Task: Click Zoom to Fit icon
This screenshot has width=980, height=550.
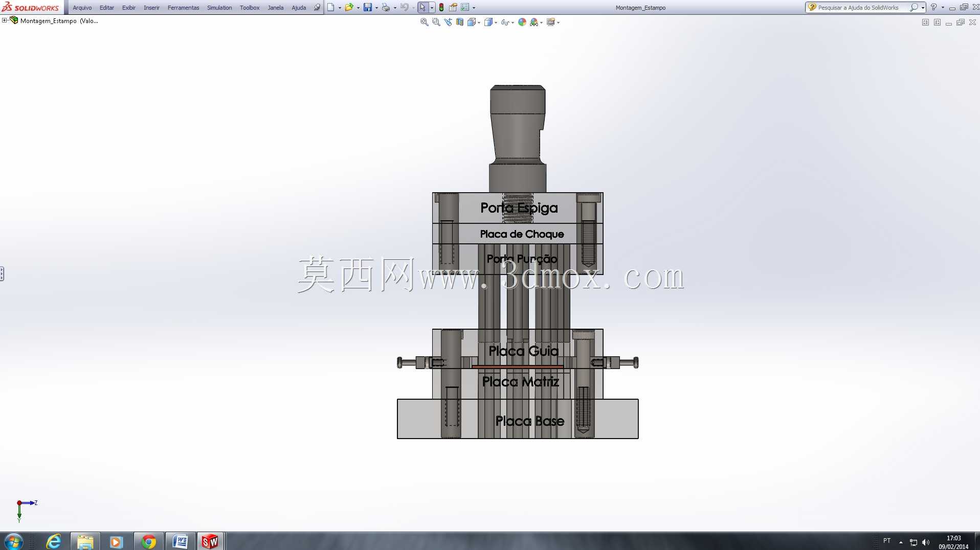Action: [x=424, y=22]
